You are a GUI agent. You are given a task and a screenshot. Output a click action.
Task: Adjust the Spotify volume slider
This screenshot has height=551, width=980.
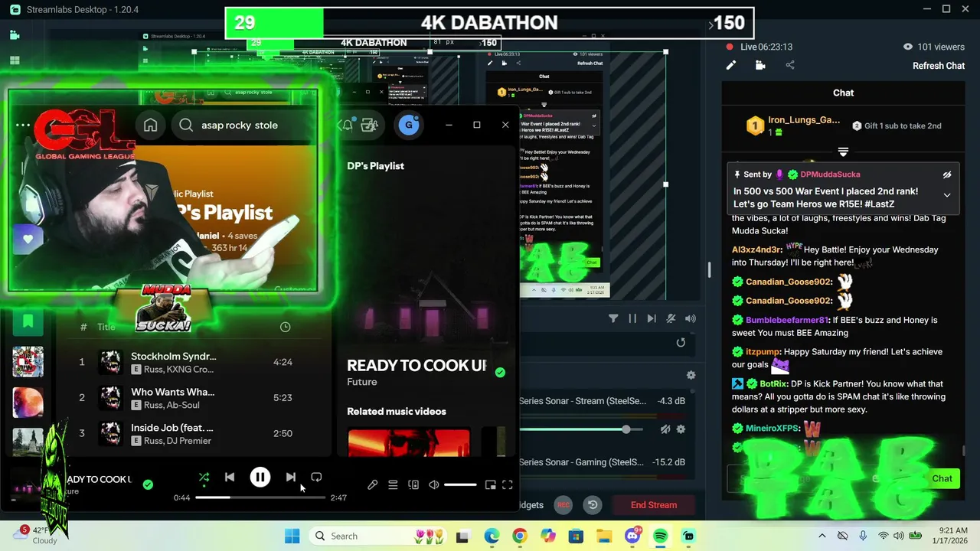[460, 484]
